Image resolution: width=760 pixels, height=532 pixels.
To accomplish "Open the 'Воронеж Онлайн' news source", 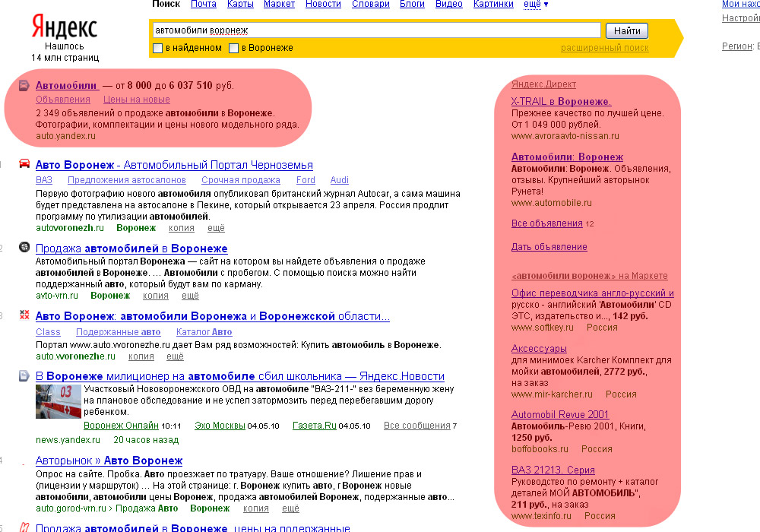I will tap(121, 426).
